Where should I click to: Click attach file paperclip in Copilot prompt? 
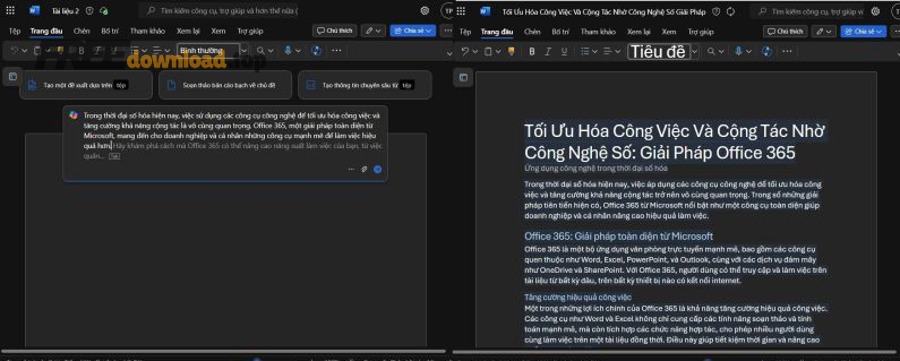coord(364,169)
